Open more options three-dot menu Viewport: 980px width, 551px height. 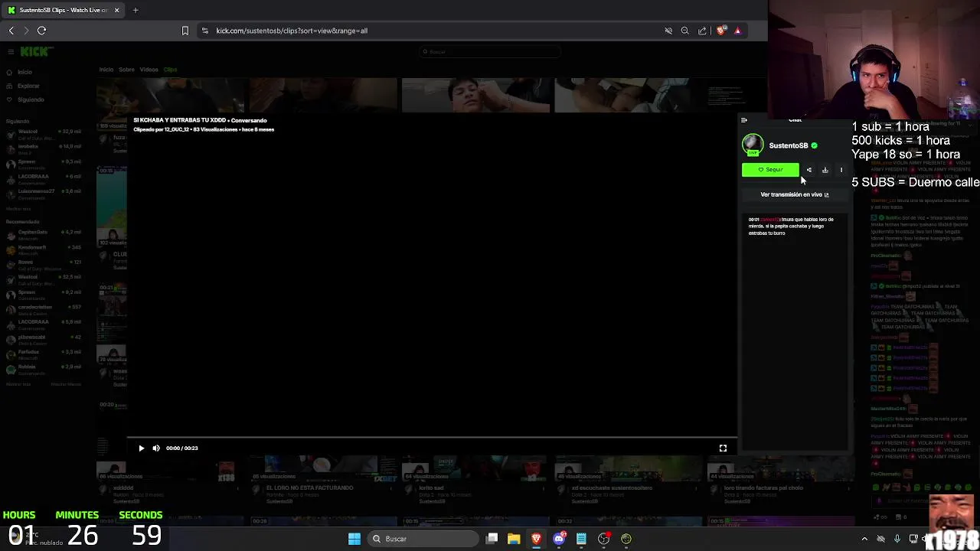[841, 170]
